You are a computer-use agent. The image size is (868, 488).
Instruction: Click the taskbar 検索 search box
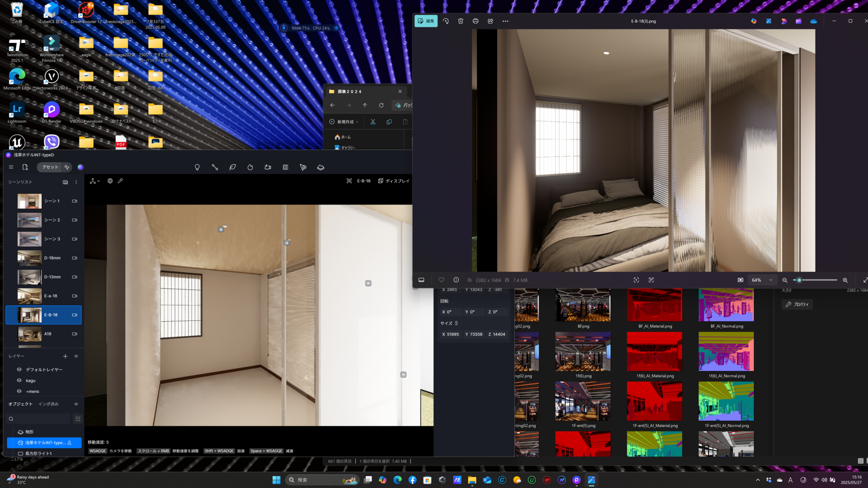322,480
